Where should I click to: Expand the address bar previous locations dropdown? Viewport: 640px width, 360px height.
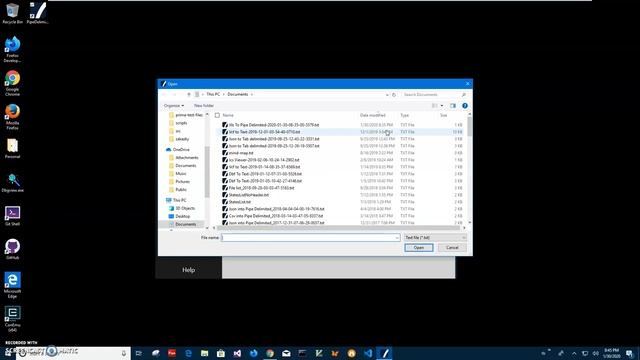point(387,95)
